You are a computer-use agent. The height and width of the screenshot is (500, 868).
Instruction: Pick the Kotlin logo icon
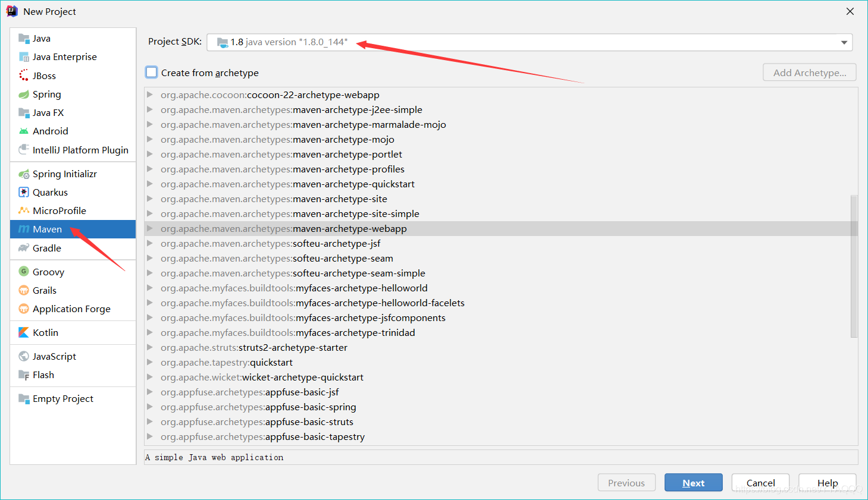[x=24, y=332]
